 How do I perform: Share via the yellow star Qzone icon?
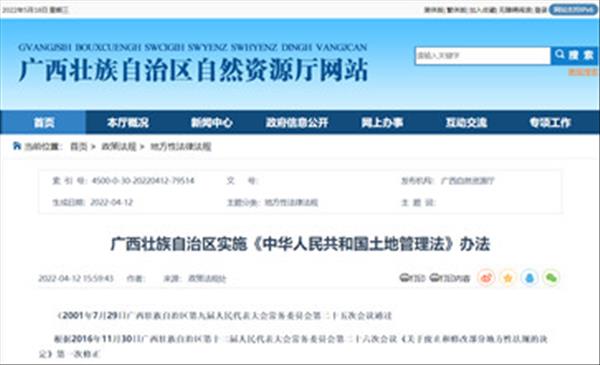(508, 278)
